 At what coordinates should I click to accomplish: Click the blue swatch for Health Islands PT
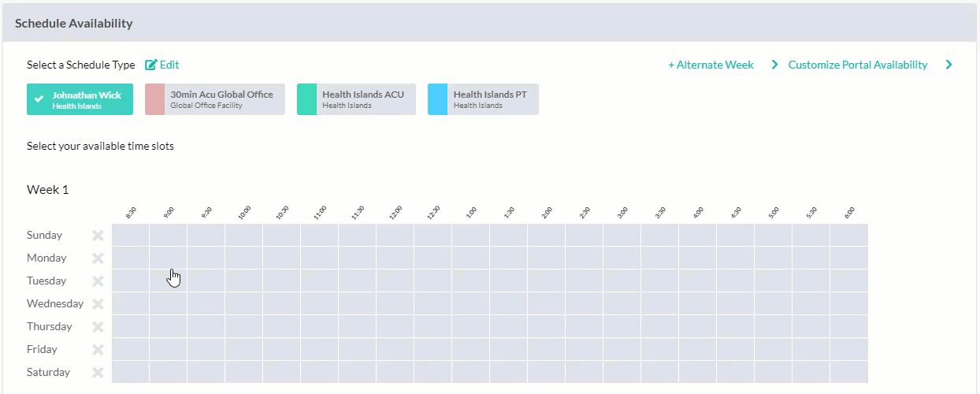(x=437, y=99)
